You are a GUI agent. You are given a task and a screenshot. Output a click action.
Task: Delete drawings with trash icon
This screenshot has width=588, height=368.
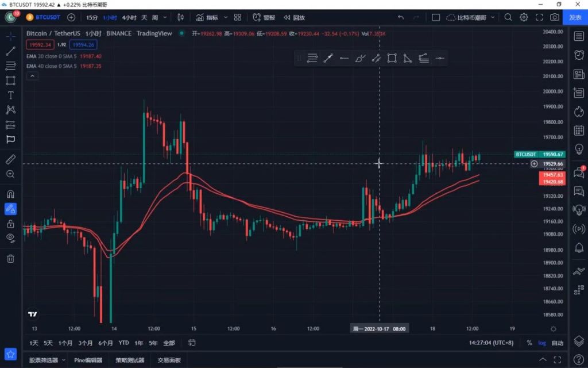(x=10, y=258)
